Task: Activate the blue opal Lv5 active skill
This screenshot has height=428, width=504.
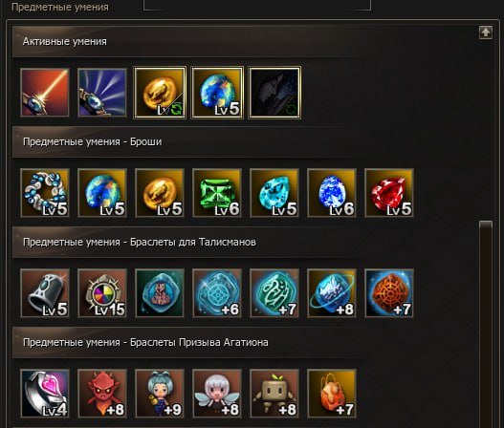Action: (217, 93)
